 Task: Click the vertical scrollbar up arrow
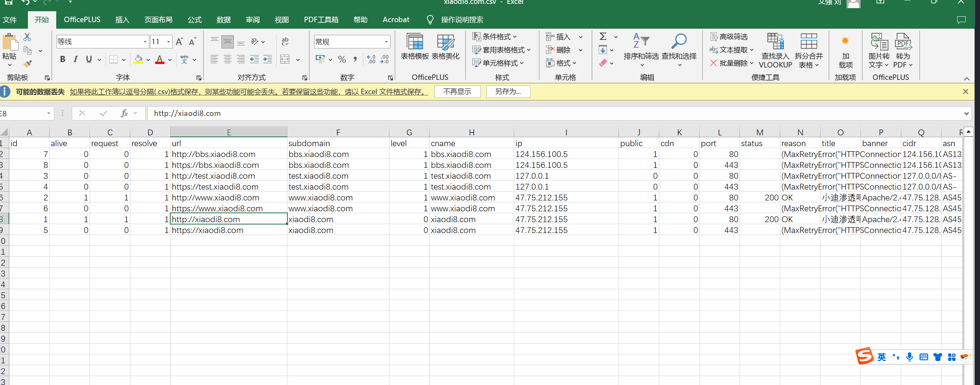(968, 132)
